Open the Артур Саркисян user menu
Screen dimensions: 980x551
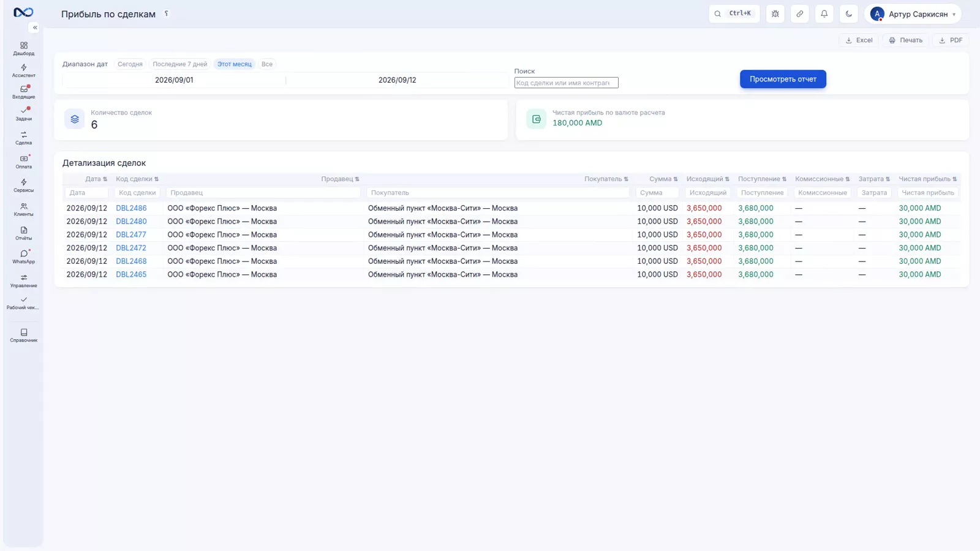(913, 13)
